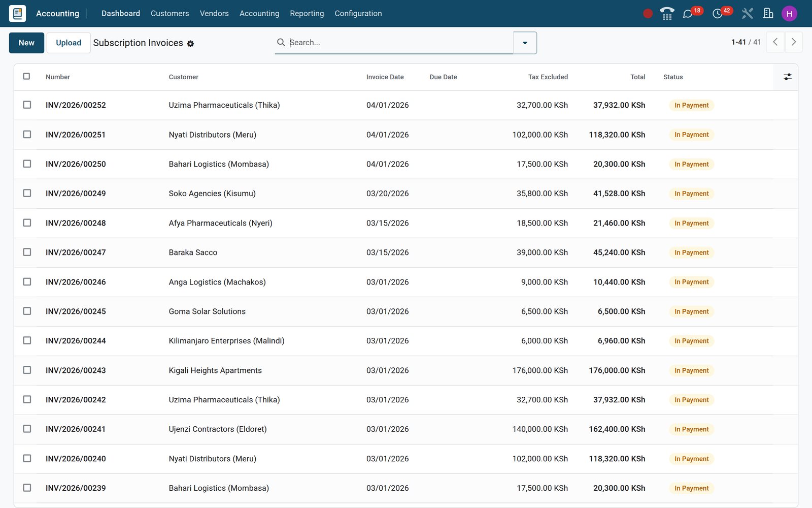Open the Customers menu
The image size is (812, 508).
pos(170,13)
